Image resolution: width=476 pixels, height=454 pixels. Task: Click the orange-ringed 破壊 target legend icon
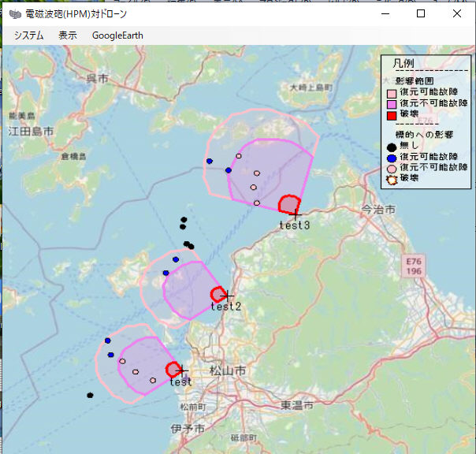[x=391, y=179]
